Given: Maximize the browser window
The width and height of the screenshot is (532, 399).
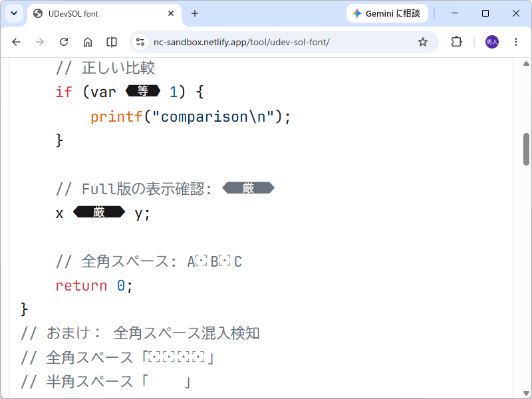Looking at the screenshot, I should [x=485, y=13].
